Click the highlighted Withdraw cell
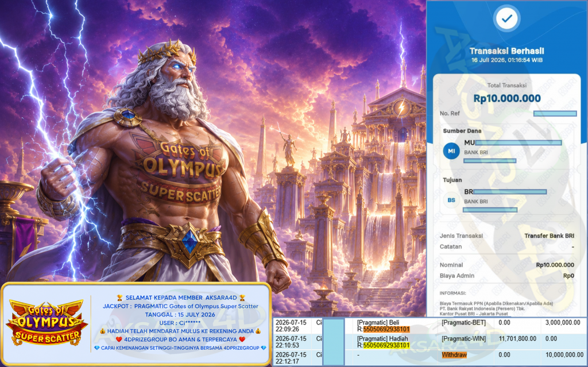The width and height of the screenshot is (588, 367). [x=454, y=354]
